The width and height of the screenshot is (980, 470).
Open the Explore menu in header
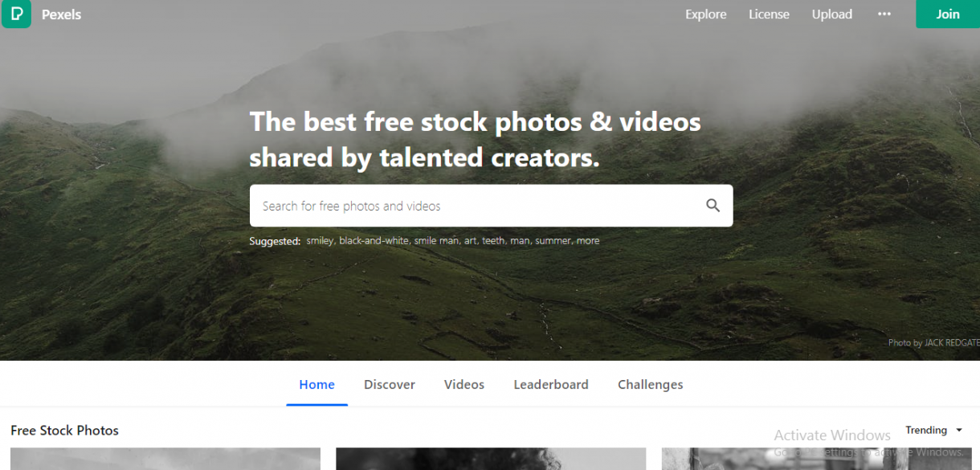point(705,14)
